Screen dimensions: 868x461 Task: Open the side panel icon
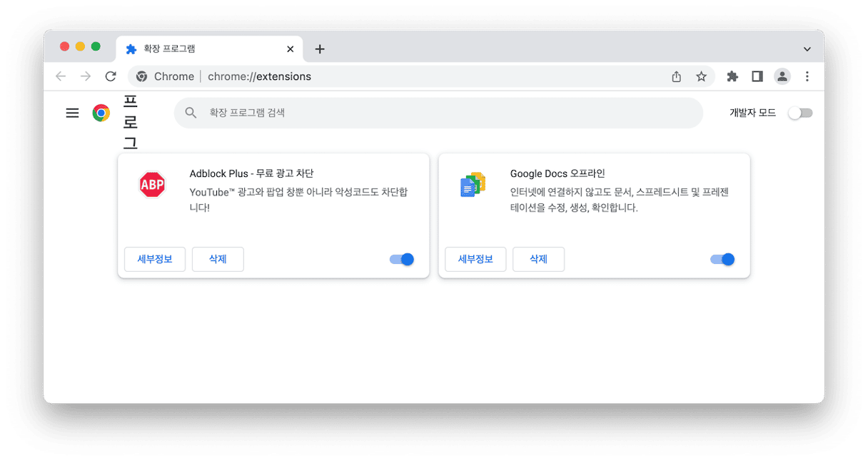[x=757, y=76]
